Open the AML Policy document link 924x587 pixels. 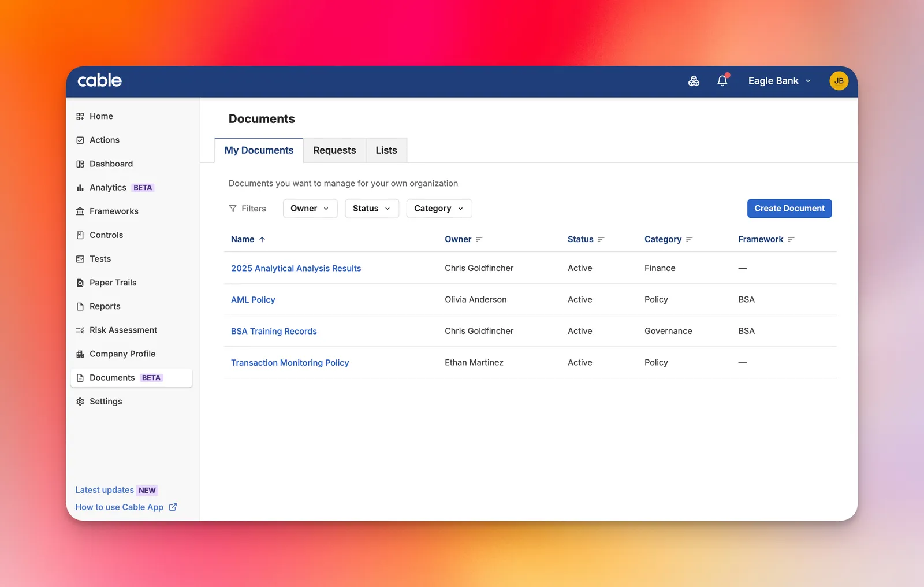point(253,300)
